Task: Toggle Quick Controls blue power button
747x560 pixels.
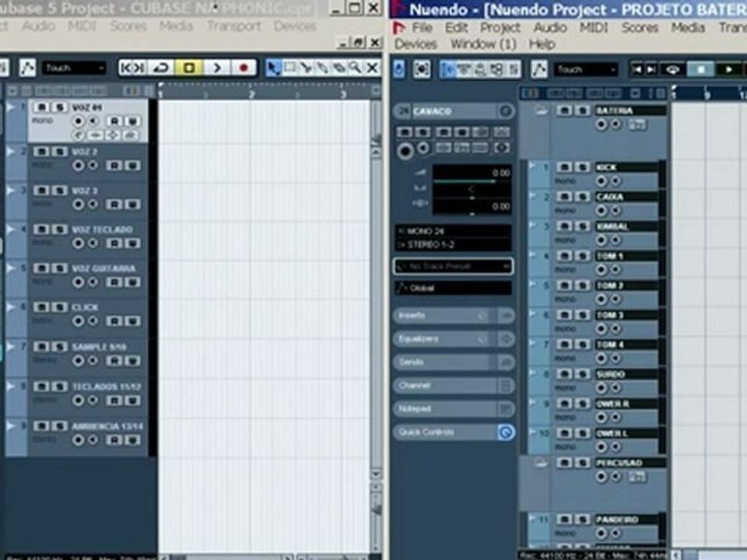Action: (506, 432)
